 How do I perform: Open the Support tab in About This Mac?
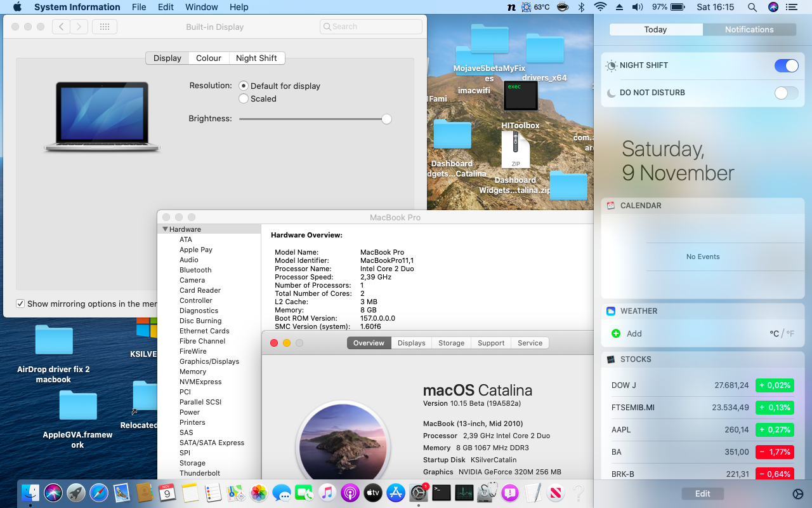click(491, 343)
